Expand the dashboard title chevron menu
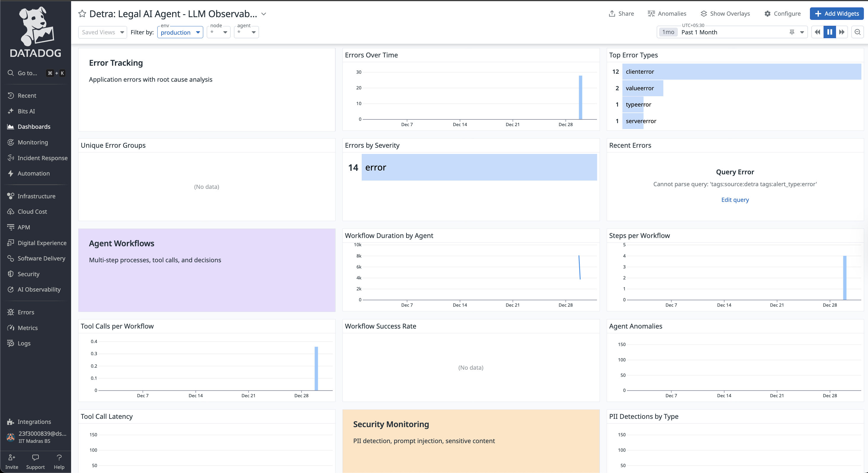The image size is (868, 473). (264, 14)
